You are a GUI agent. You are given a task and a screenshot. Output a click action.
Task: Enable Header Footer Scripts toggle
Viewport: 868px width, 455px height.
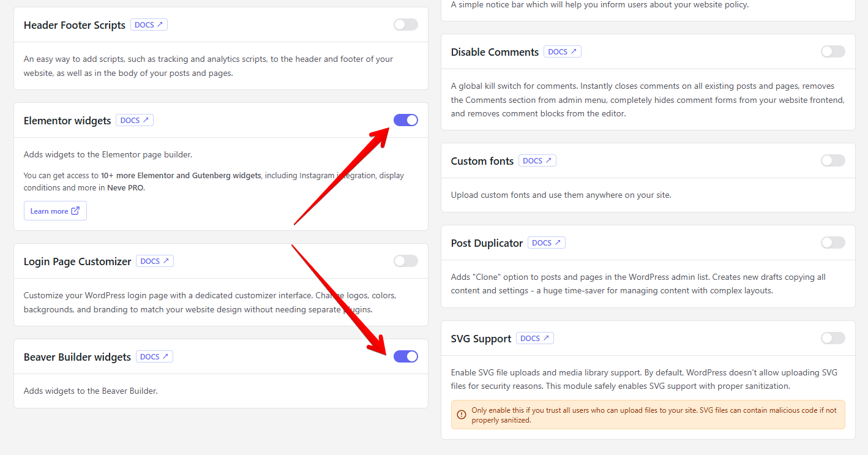(405, 24)
